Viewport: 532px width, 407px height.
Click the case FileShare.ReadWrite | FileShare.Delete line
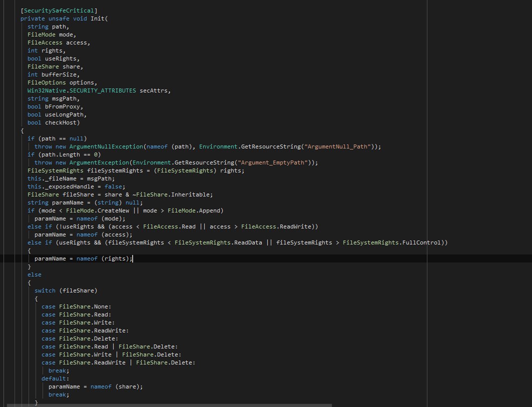coord(118,362)
